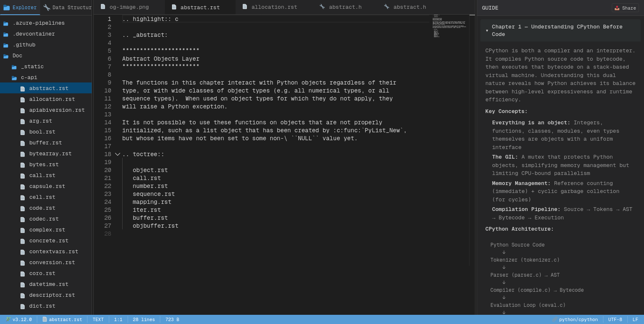Open the og-image.png tab
The height and width of the screenshot is (324, 644).
point(129,7)
